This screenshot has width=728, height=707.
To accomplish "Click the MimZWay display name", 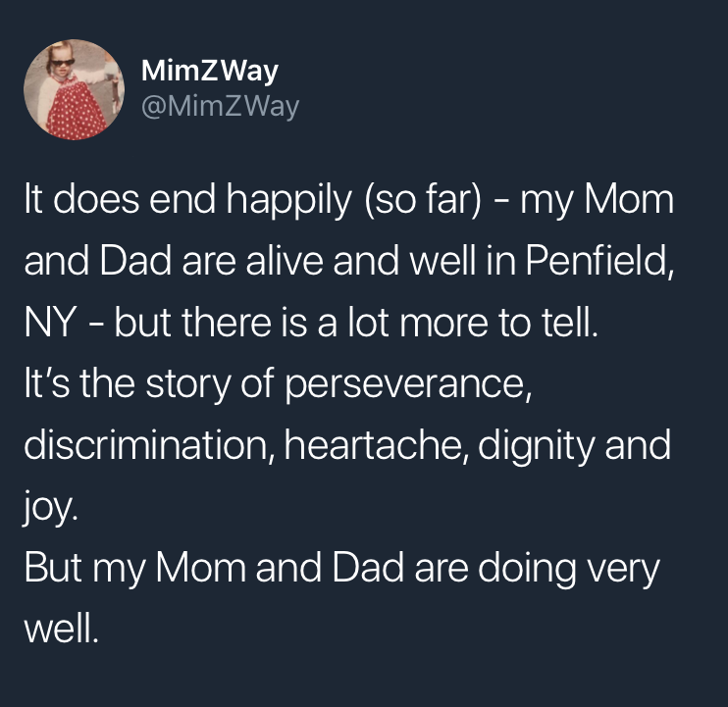I will [210, 71].
